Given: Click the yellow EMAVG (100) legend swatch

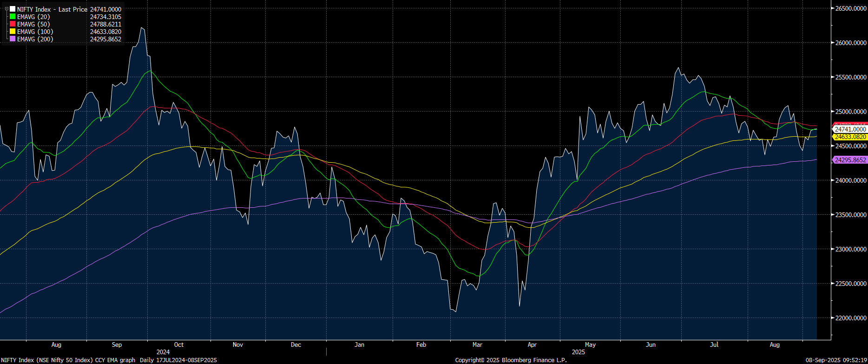Looking at the screenshot, I should pos(13,32).
